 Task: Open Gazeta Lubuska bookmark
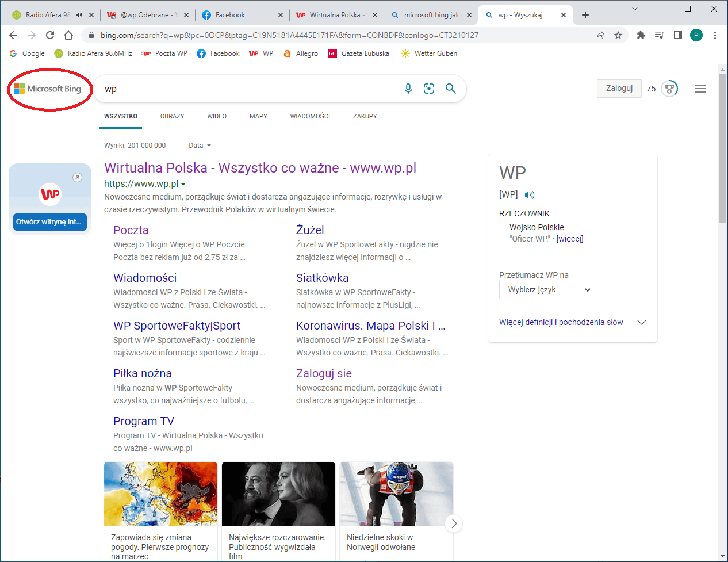point(359,53)
